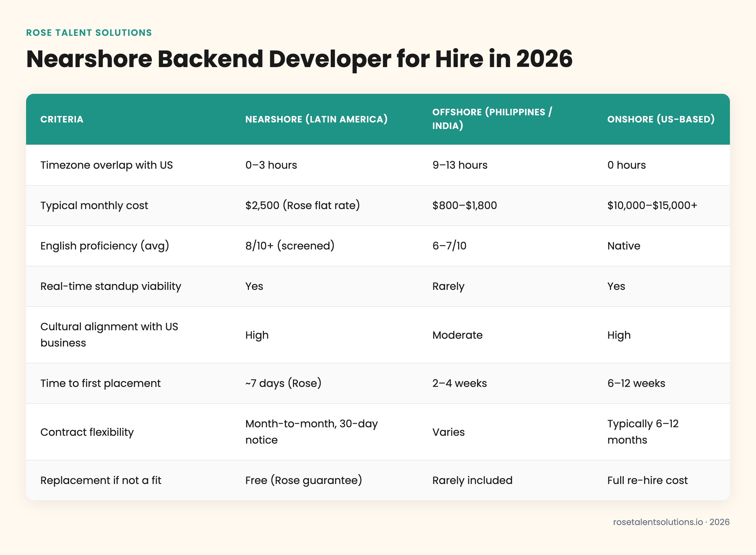Select the '$10,000–$15,000+' cell
756x555 pixels.
pyautogui.click(x=652, y=205)
